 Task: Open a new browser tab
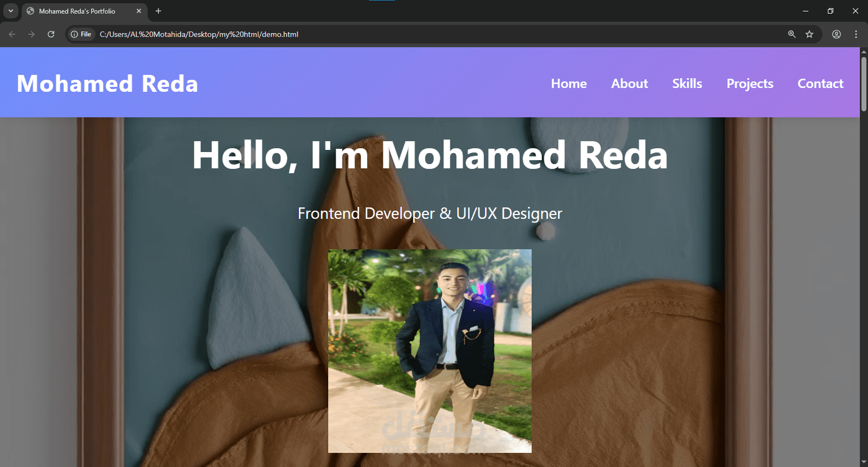tap(158, 11)
